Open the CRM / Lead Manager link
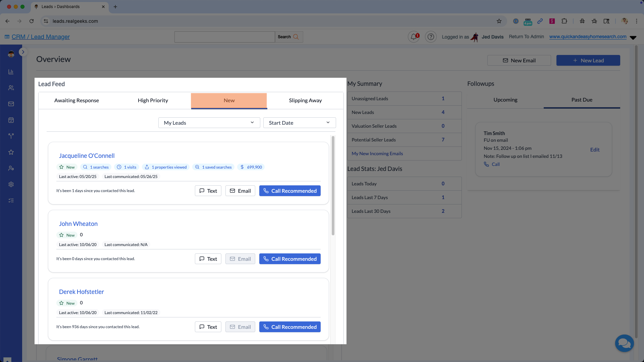 coord(41,37)
